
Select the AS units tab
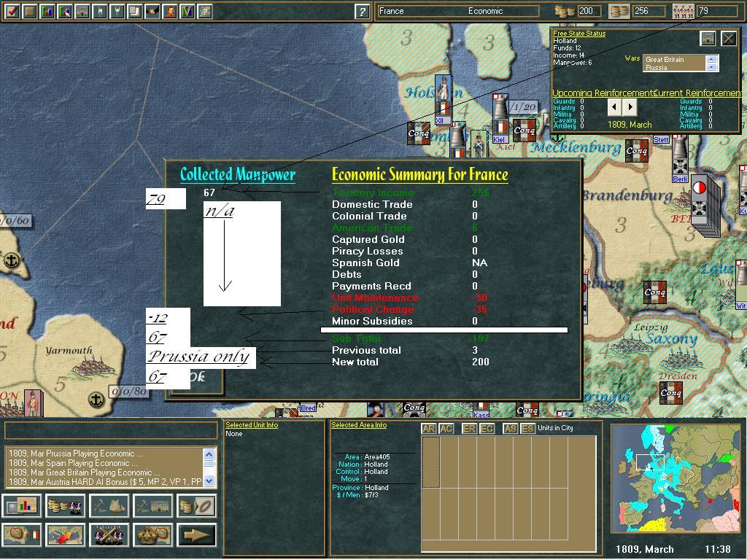[510, 429]
